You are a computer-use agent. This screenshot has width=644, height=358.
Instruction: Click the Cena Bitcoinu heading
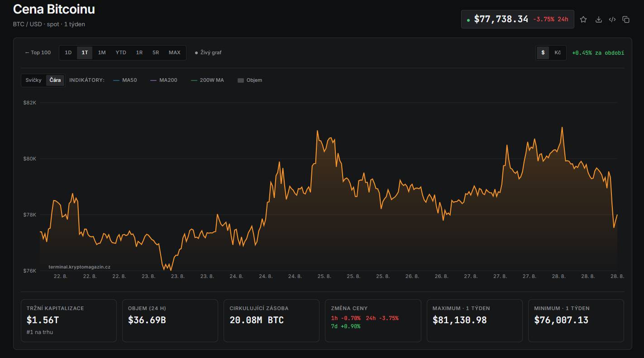click(x=54, y=9)
